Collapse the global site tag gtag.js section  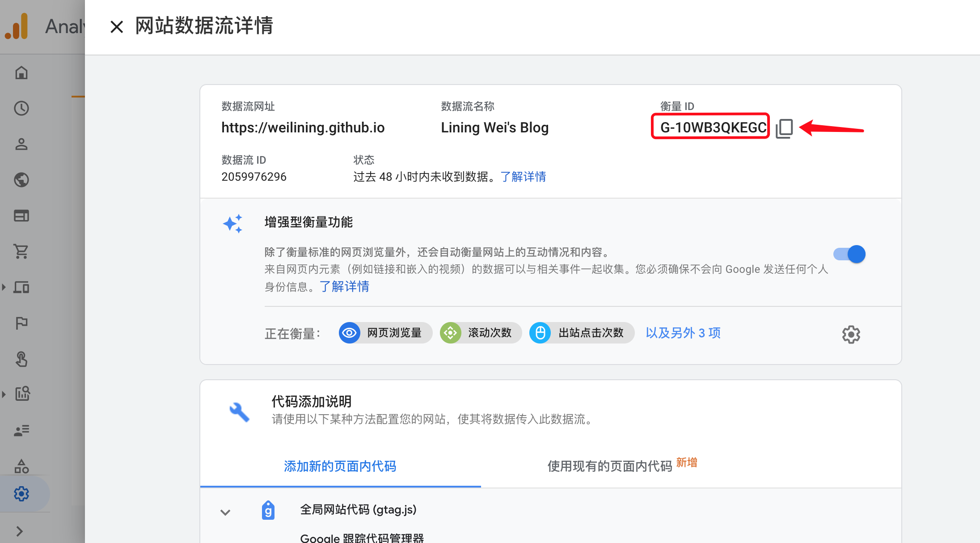[225, 512]
